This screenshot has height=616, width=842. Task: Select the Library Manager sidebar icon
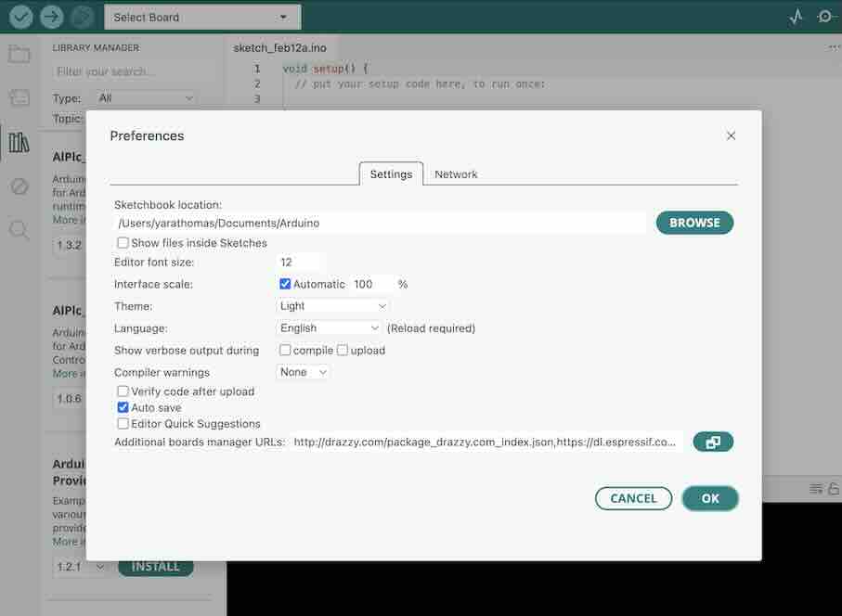click(19, 142)
